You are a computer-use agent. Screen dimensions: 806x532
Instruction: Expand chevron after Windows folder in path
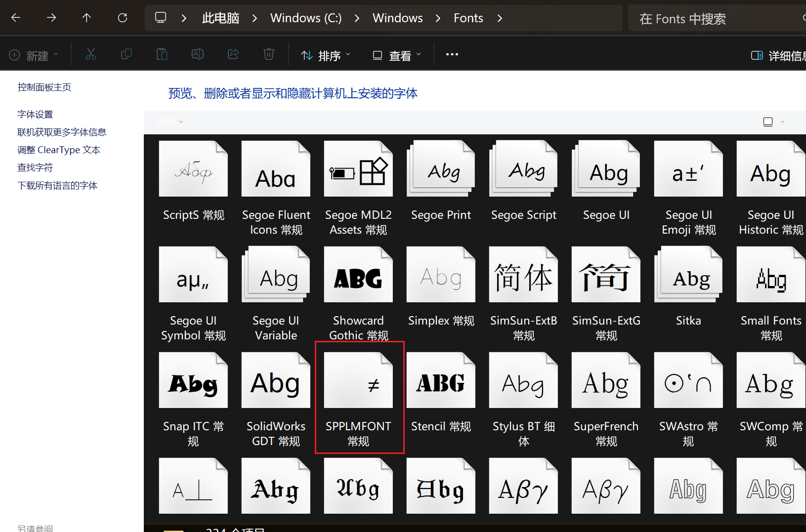pos(438,18)
